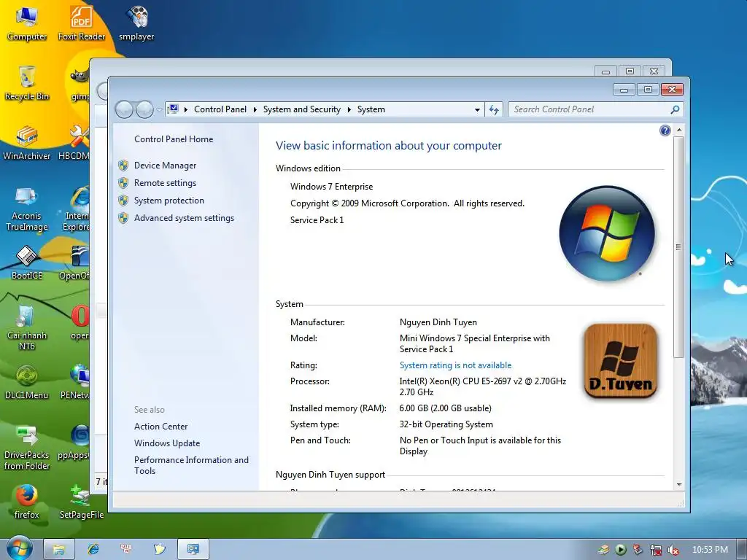
Task: Click System rating is not available link
Action: pyautogui.click(x=455, y=365)
